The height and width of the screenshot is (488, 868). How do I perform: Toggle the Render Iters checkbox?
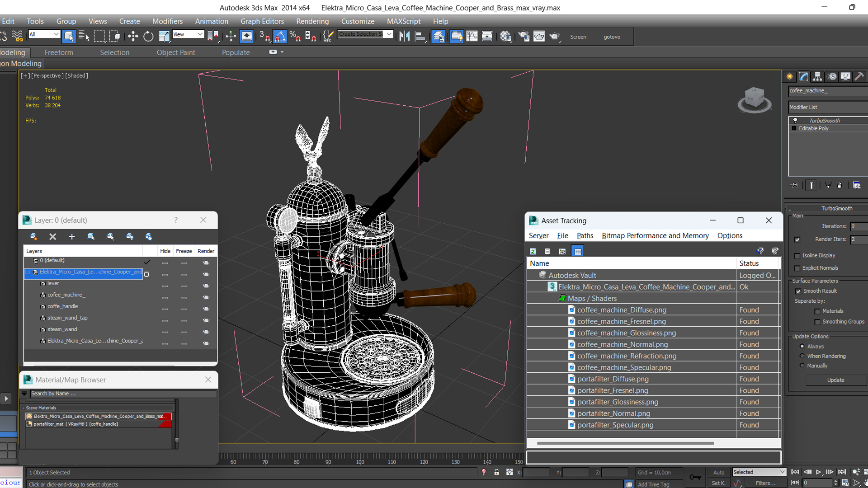click(797, 239)
